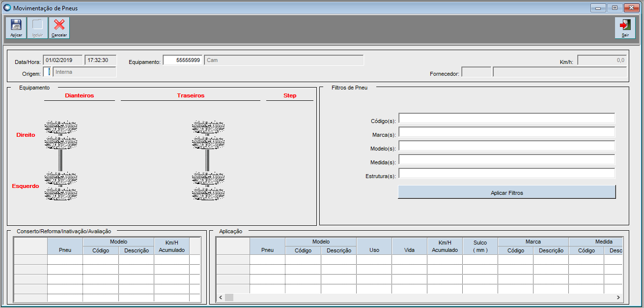Click the Traseiros heading
Image resolution: width=644 pixels, height=308 pixels.
(191, 95)
